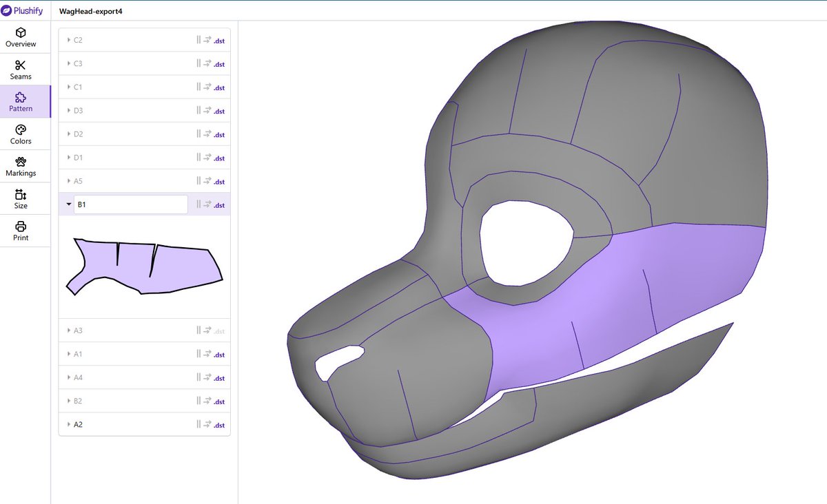
Task: Download the .dst file for C2
Action: coord(219,41)
